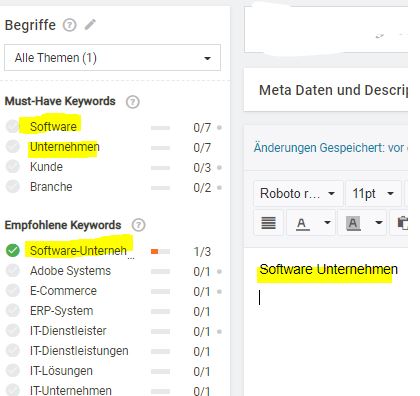420x396 pixels.
Task: Click the pencil edit icon beside Begriffe
Action: coord(90,24)
